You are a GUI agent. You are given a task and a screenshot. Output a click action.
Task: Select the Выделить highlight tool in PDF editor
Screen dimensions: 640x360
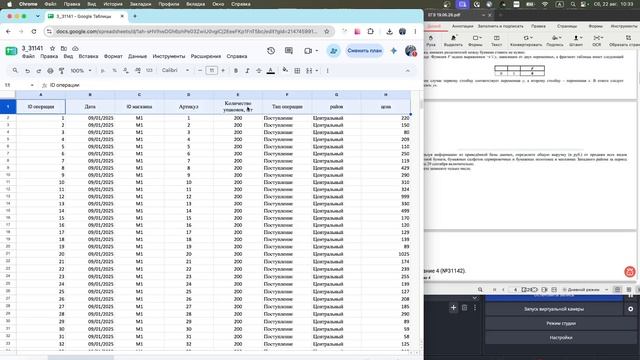click(x=453, y=40)
